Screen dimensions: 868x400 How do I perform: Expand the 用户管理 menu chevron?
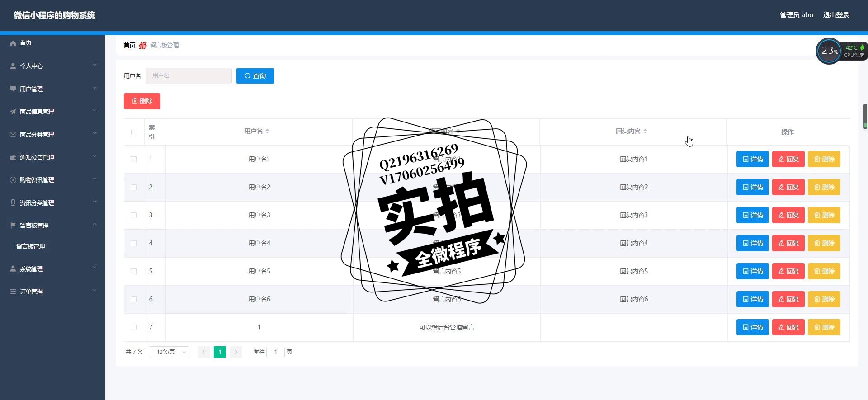click(94, 88)
